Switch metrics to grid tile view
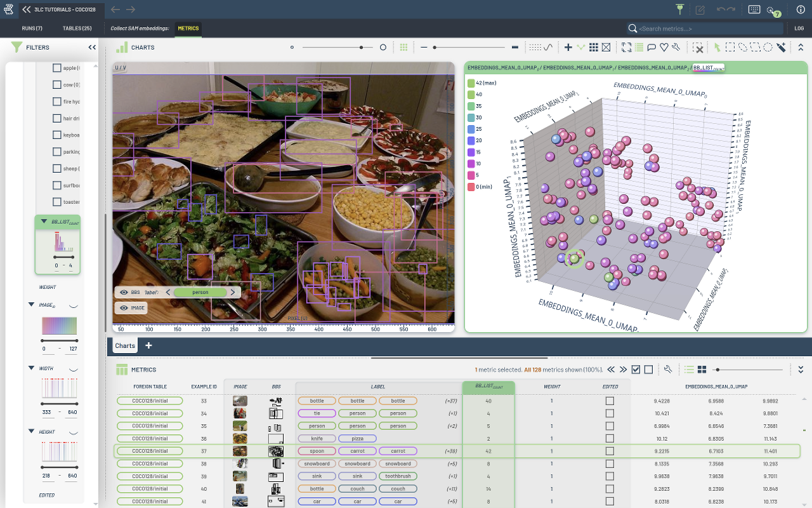812x508 pixels. (x=702, y=370)
